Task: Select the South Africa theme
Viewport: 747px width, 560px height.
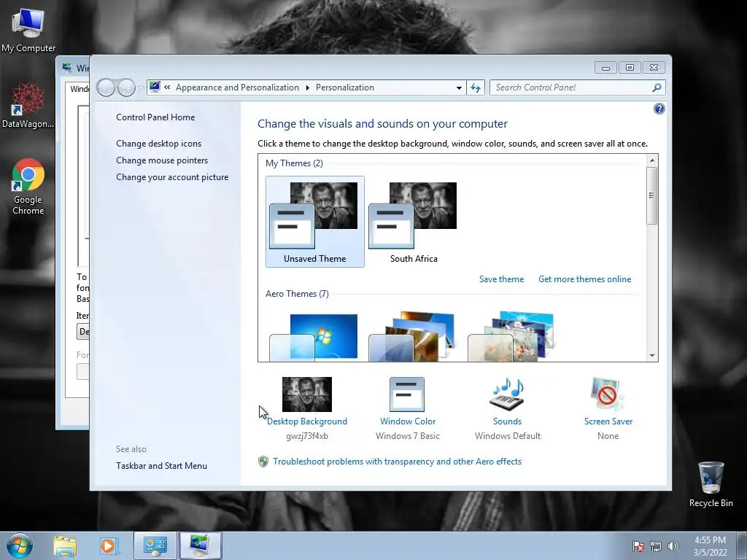Action: (x=414, y=222)
